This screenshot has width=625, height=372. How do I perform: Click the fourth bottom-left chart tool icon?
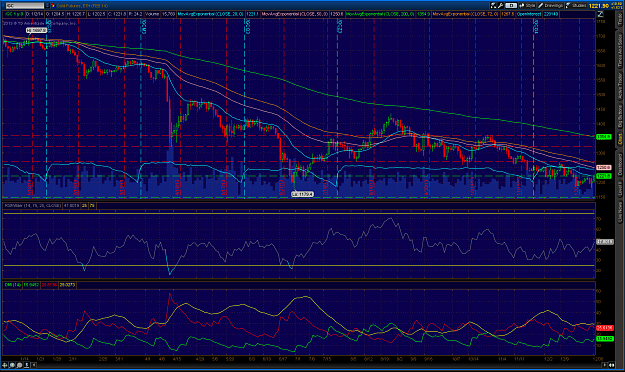tap(26, 365)
